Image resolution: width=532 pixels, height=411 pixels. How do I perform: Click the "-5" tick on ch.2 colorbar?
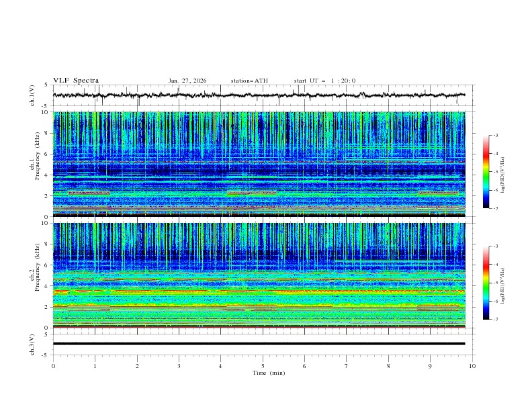pyautogui.click(x=496, y=283)
